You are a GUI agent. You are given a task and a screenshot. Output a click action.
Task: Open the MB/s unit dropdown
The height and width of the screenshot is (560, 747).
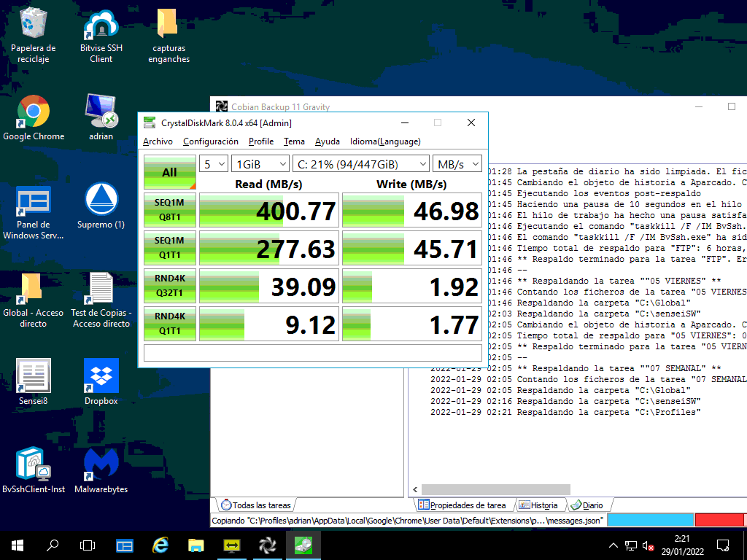point(457,164)
